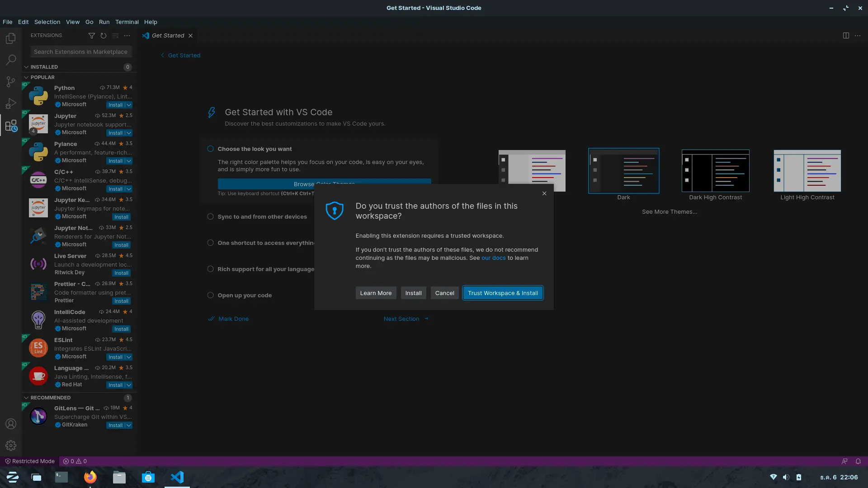Image resolution: width=868 pixels, height=488 pixels.
Task: Open Accounts menu in activity bar
Action: pos(11,424)
